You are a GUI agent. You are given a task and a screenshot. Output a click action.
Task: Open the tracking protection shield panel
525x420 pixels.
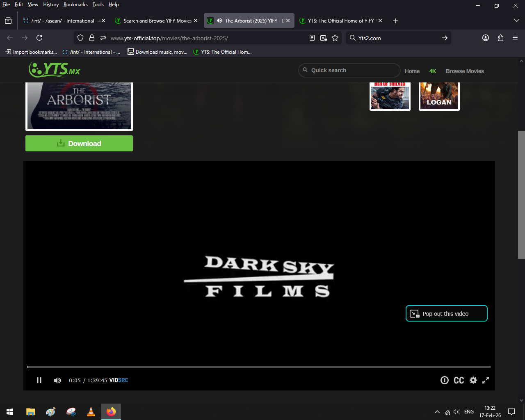tap(80, 38)
